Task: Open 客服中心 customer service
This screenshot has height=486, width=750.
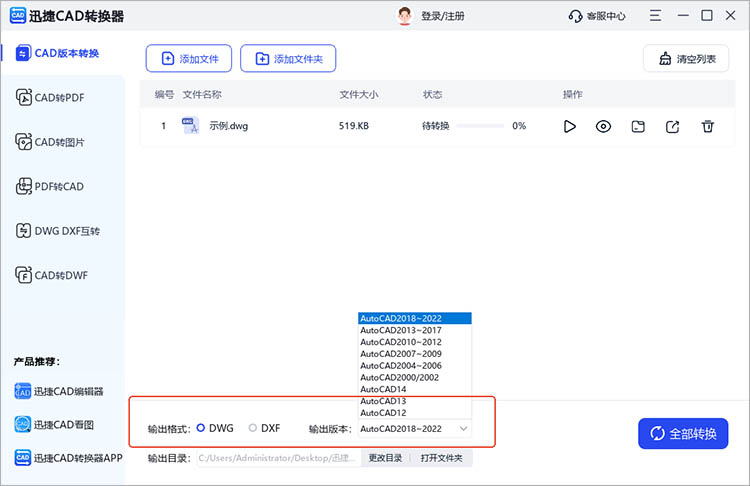Action: click(596, 16)
